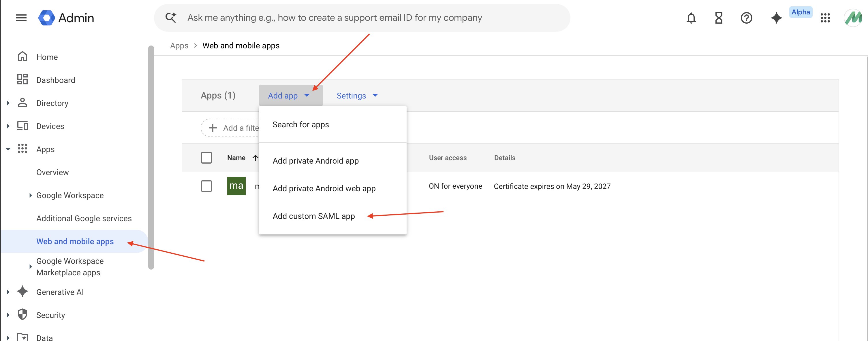Open the Google apps grid icon
The height and width of the screenshot is (341, 868).
pyautogui.click(x=825, y=18)
